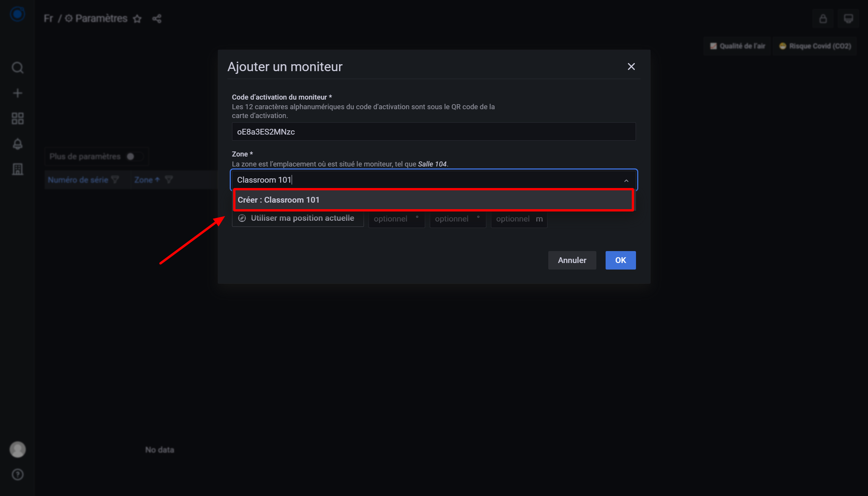Viewport: 868px width, 496px height.
Task: Click the app logo at top left
Action: click(17, 14)
